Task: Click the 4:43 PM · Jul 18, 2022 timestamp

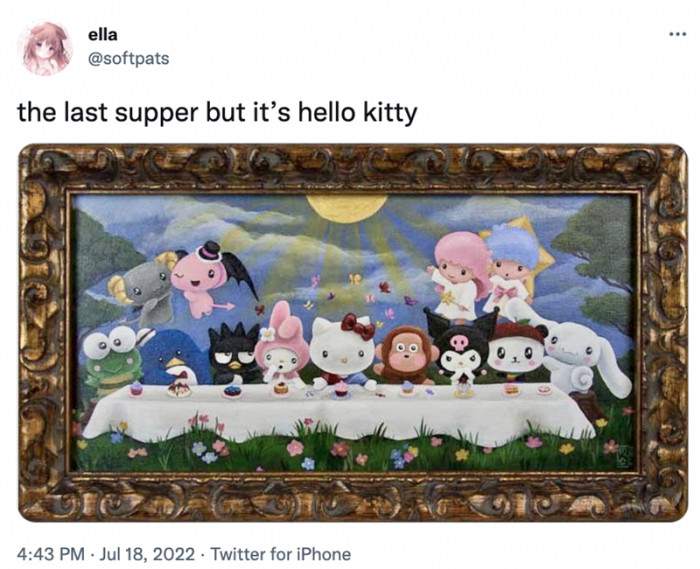Action: [106, 554]
